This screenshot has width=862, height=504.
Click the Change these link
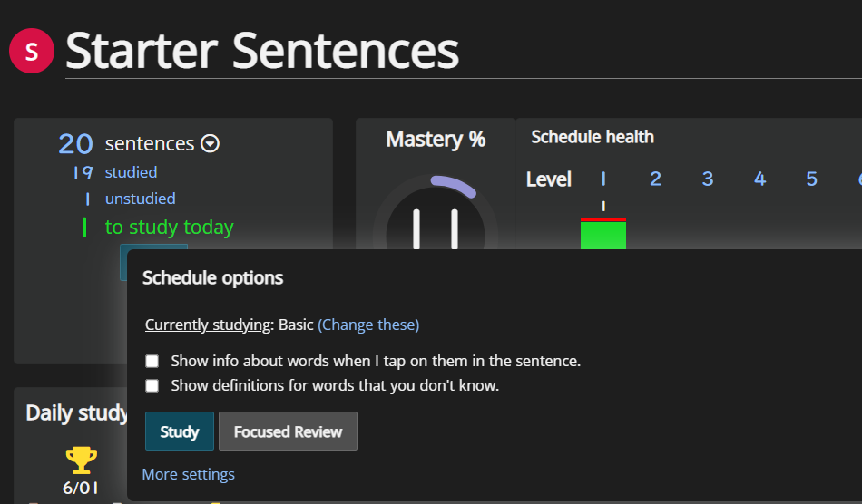click(368, 325)
